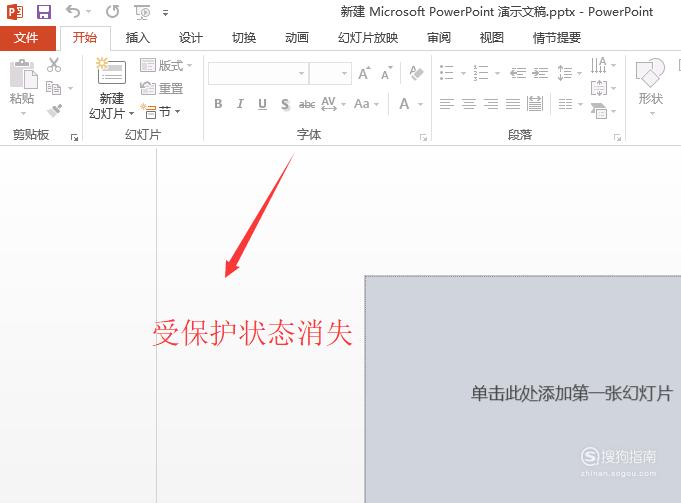Screen dimensions: 681x503
Task: Toggle Italic formatting
Action: point(240,104)
